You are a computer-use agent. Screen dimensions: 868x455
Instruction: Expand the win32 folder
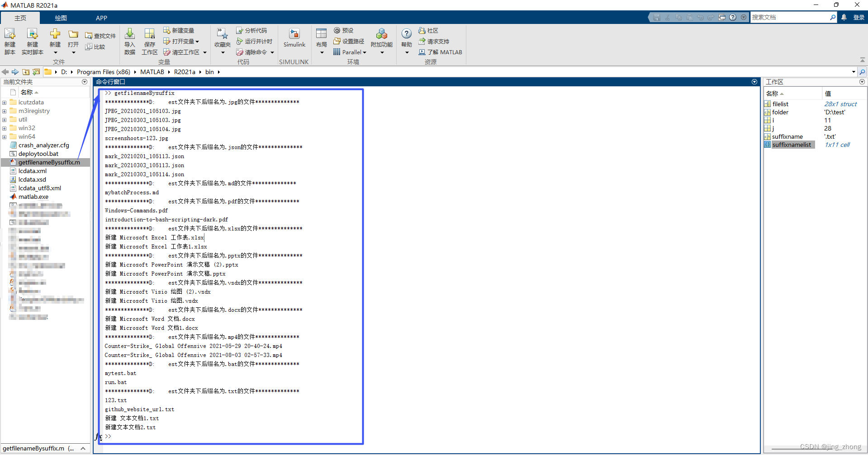coord(5,128)
